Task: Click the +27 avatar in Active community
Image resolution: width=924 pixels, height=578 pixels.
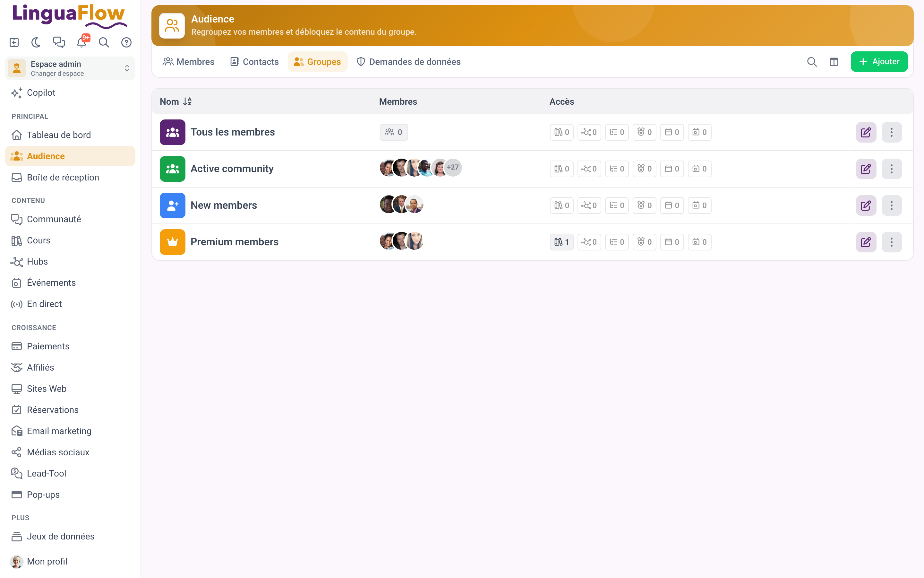Action: click(453, 167)
